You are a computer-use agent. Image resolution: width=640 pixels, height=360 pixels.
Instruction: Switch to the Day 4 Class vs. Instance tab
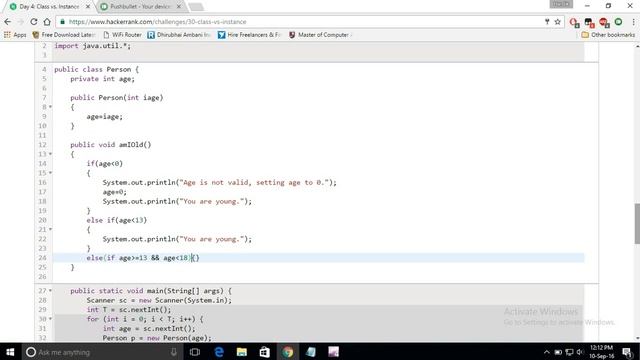pos(49,7)
